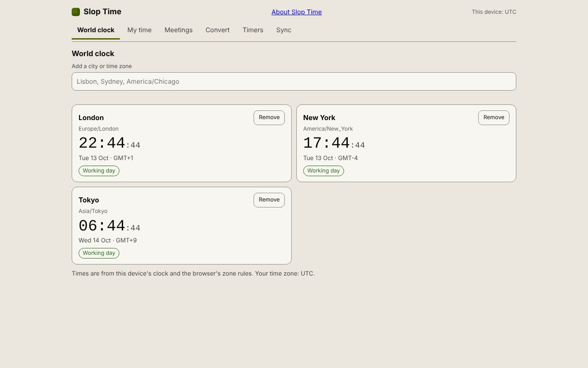
Task: Select the Timers tab
Action: (253, 30)
